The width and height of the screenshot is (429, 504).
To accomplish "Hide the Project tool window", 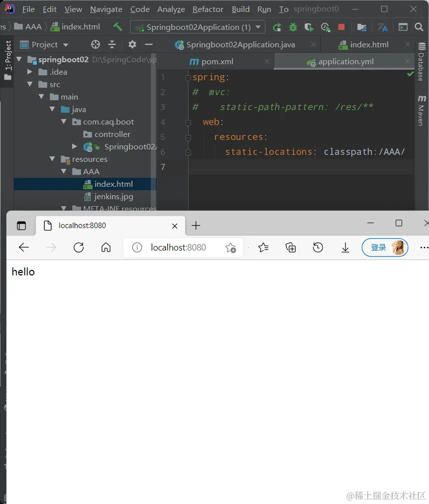I will tap(149, 44).
